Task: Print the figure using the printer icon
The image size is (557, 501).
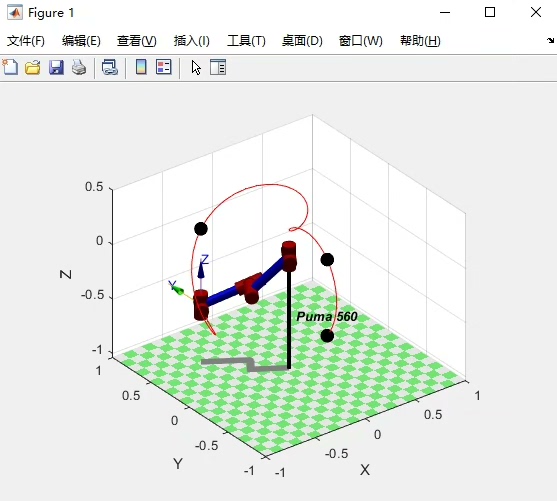Action: tap(79, 67)
